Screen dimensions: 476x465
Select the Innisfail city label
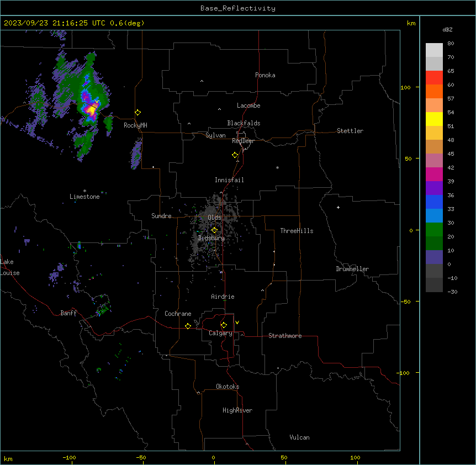pos(229,180)
